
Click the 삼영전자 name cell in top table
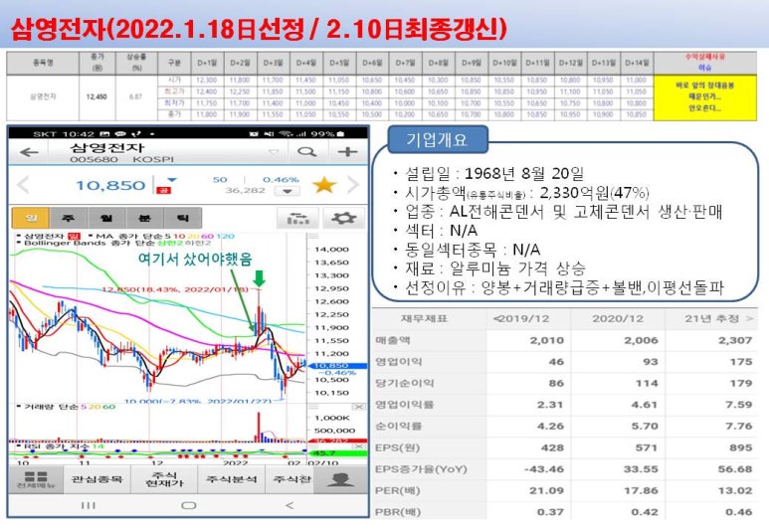tap(43, 96)
